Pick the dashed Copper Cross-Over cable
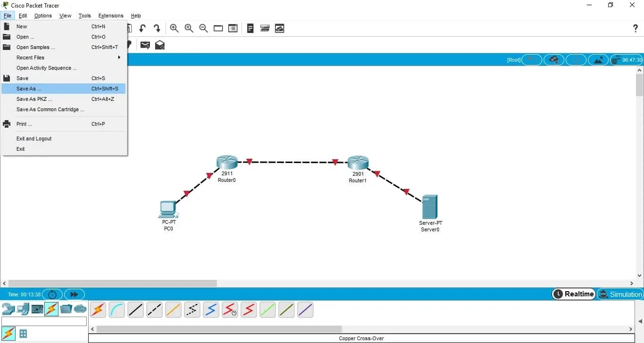The height and width of the screenshot is (343, 644). click(154, 310)
